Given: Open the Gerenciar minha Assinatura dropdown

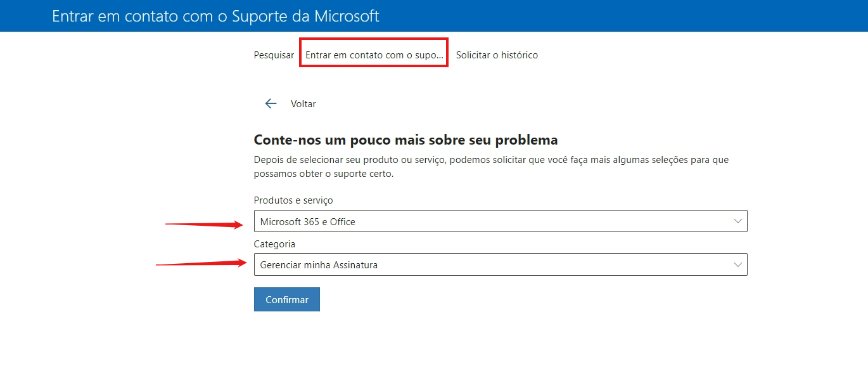Looking at the screenshot, I should point(501,265).
